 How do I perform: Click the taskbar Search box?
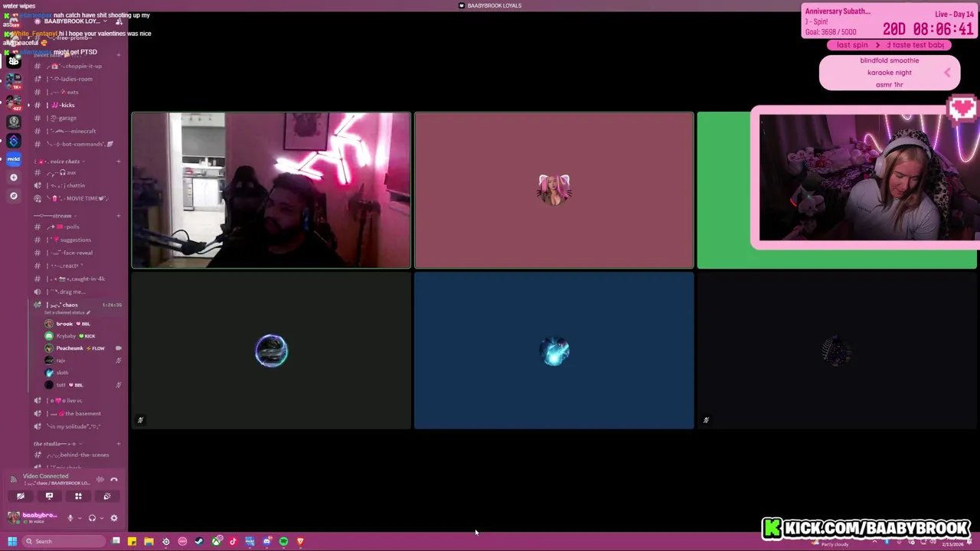pos(64,542)
